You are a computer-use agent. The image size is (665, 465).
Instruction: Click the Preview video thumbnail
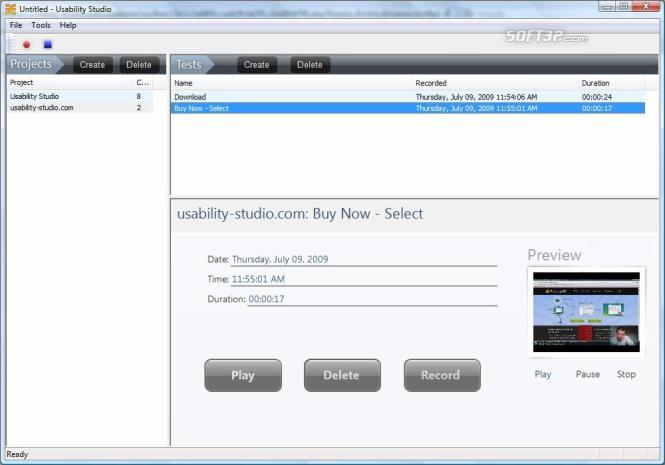(586, 312)
